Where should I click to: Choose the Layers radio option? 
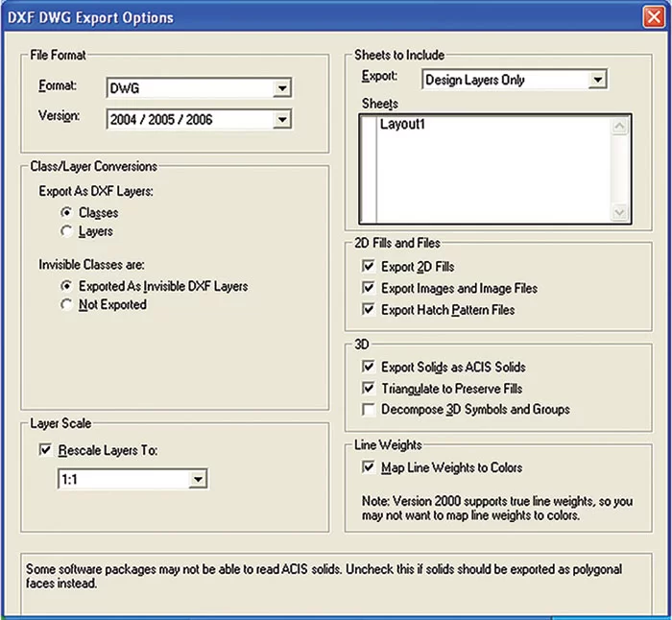click(66, 231)
